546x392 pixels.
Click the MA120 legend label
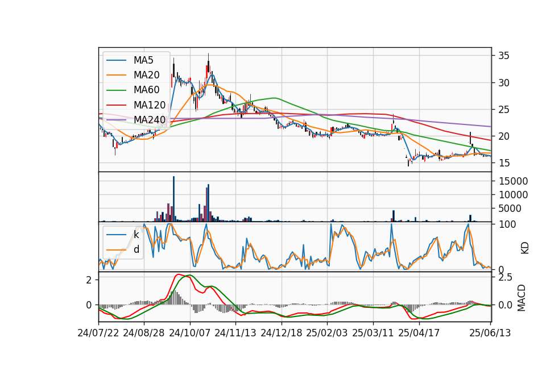pyautogui.click(x=150, y=105)
